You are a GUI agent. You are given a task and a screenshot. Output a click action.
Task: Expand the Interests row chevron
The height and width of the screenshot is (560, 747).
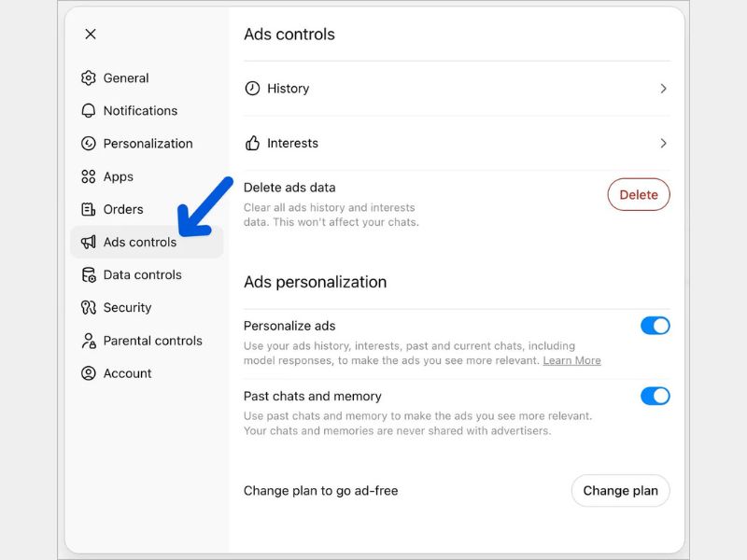click(x=663, y=144)
